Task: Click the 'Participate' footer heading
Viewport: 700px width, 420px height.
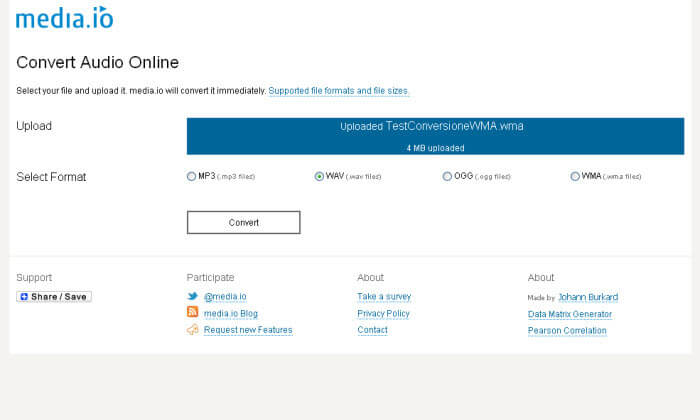Action: coord(210,278)
